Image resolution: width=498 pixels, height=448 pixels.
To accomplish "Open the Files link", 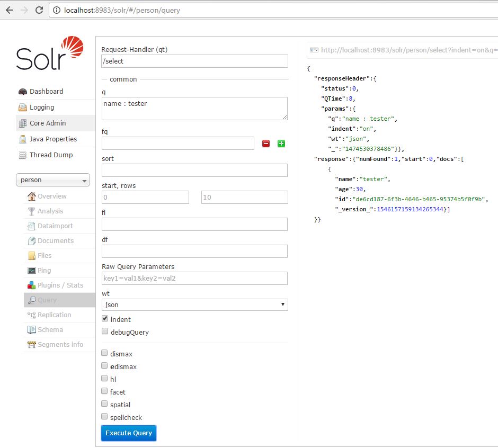I will click(45, 256).
